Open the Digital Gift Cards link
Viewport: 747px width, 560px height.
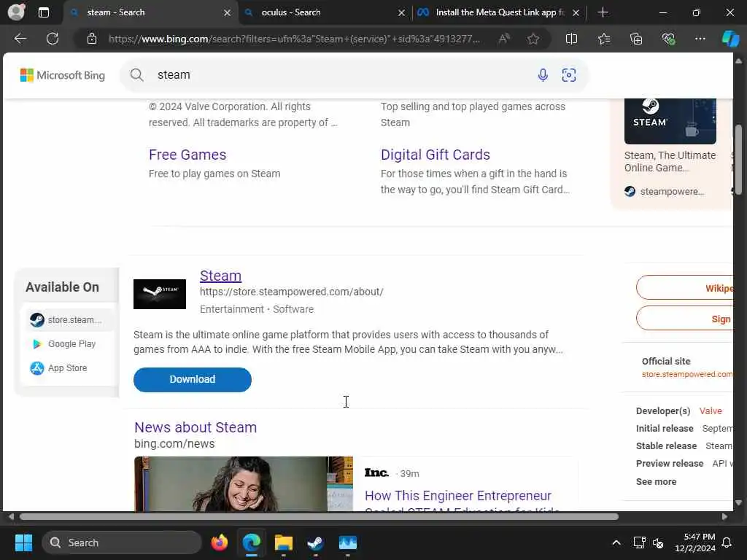(435, 155)
